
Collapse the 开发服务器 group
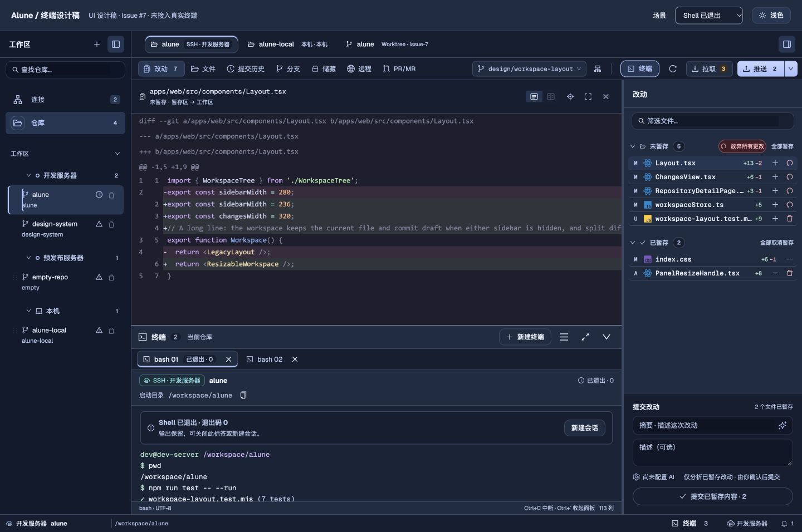point(28,175)
